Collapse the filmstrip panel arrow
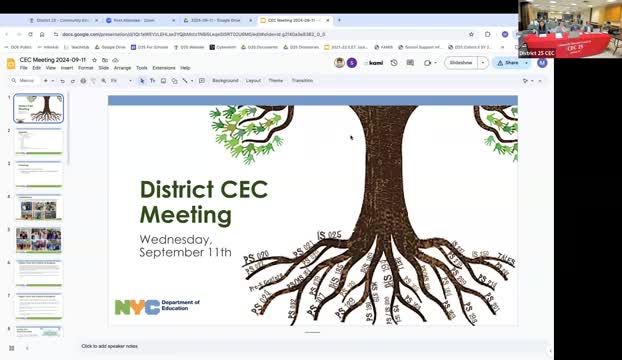 tap(27, 348)
